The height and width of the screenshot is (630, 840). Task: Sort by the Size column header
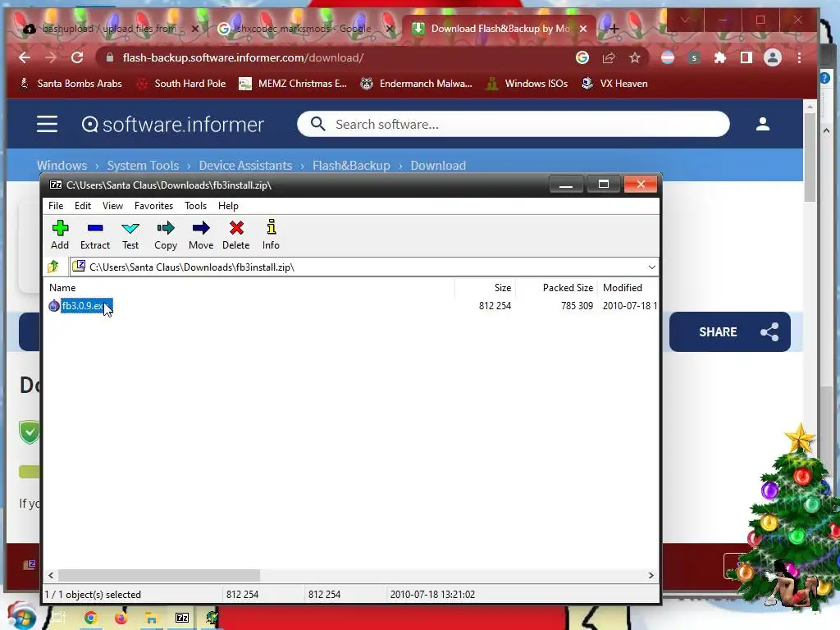pos(503,288)
